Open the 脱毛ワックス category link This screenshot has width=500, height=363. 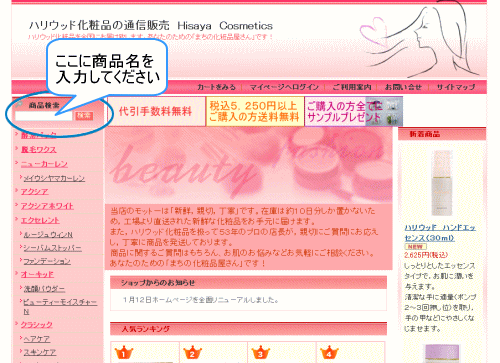[x=39, y=150]
